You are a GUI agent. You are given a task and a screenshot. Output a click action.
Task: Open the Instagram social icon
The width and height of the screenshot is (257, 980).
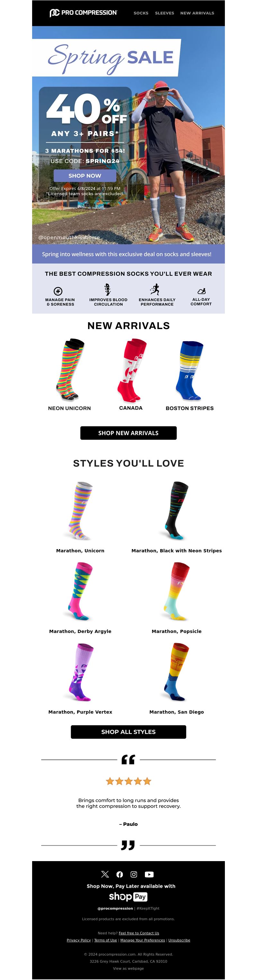(x=134, y=874)
